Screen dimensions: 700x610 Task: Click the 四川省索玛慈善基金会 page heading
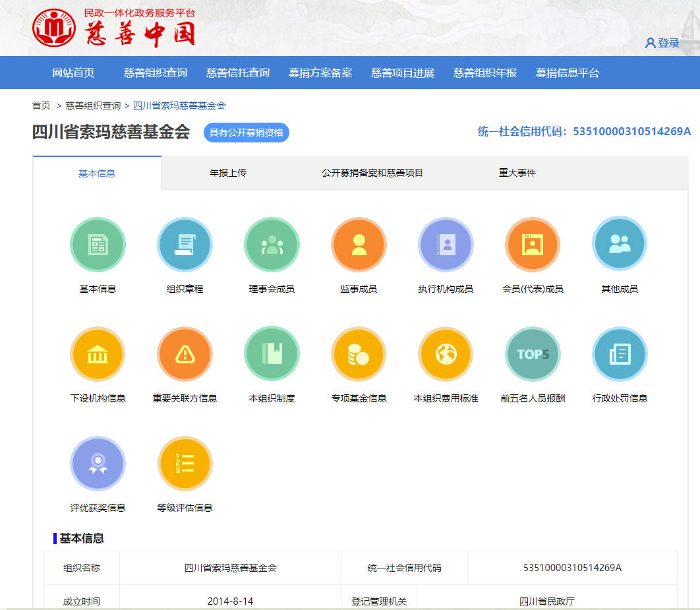tap(111, 132)
